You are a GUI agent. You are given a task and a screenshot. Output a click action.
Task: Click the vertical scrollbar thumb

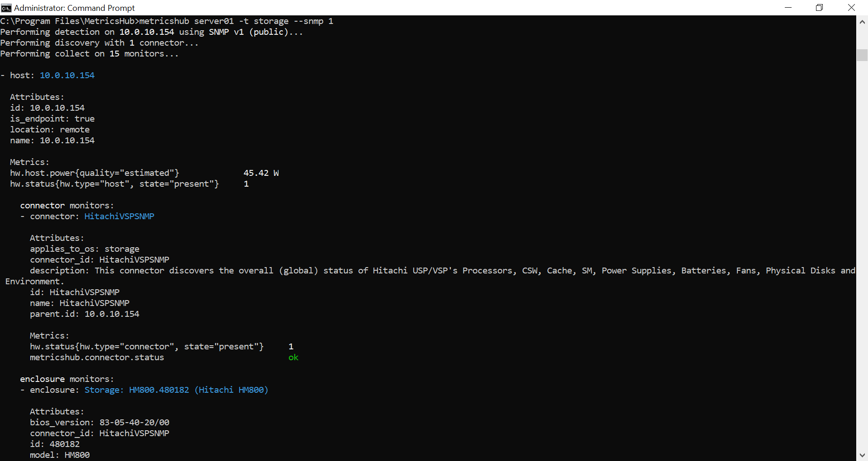pos(862,55)
